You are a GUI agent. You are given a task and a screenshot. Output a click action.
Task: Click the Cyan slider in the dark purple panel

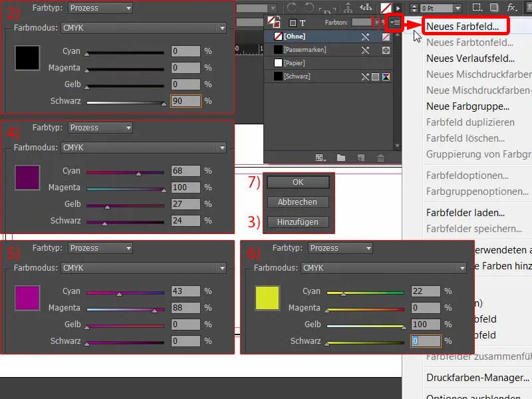click(x=126, y=172)
